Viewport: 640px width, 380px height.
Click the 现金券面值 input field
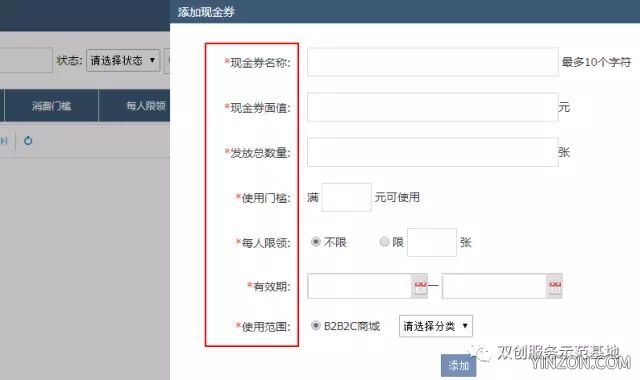point(433,107)
